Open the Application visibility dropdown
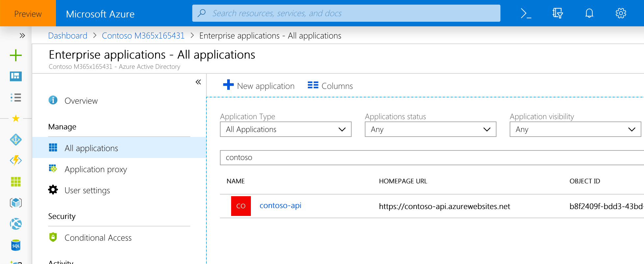 pos(575,129)
